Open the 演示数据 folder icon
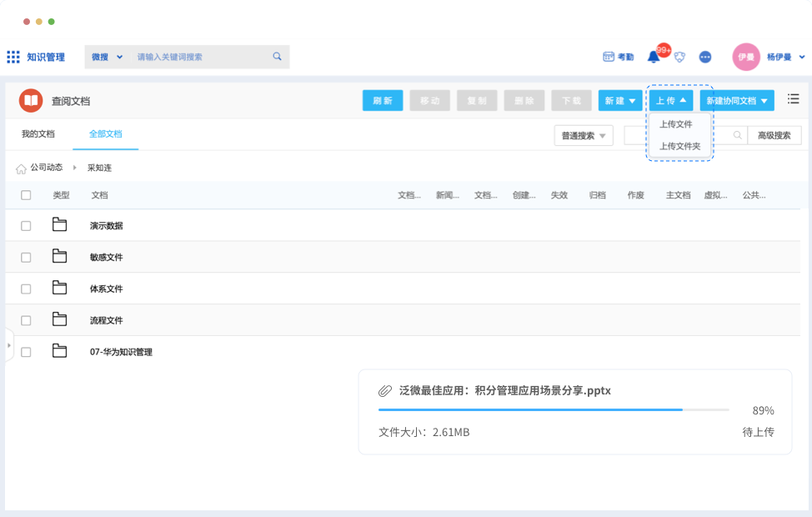 [59, 225]
